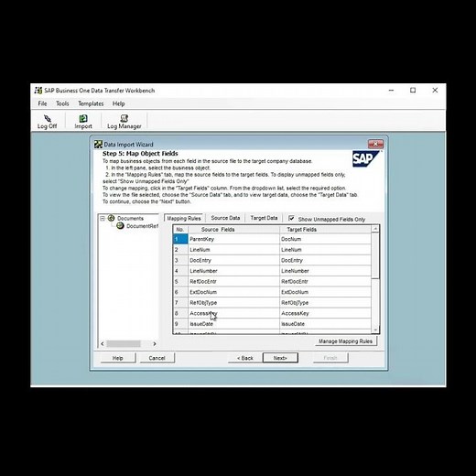
Task: Click the SAP logo in wizard
Action: tap(365, 158)
